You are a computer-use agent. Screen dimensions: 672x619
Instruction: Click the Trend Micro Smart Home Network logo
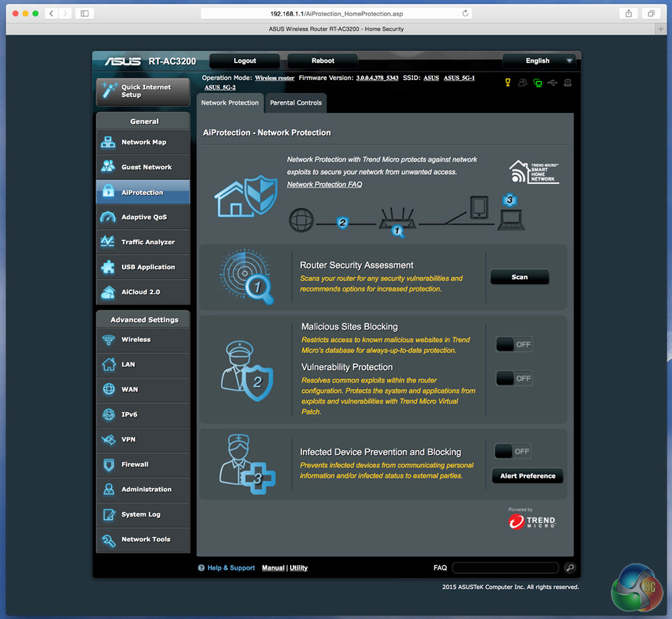click(534, 172)
